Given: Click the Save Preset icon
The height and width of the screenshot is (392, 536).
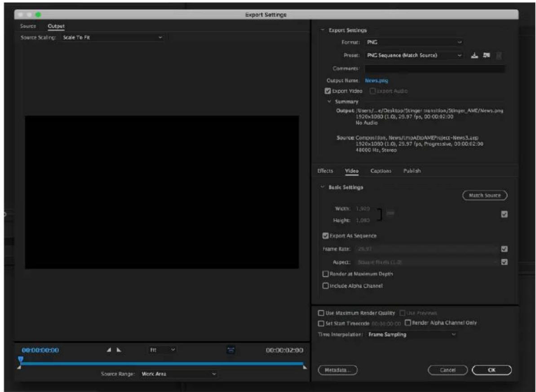Looking at the screenshot, I should (474, 55).
